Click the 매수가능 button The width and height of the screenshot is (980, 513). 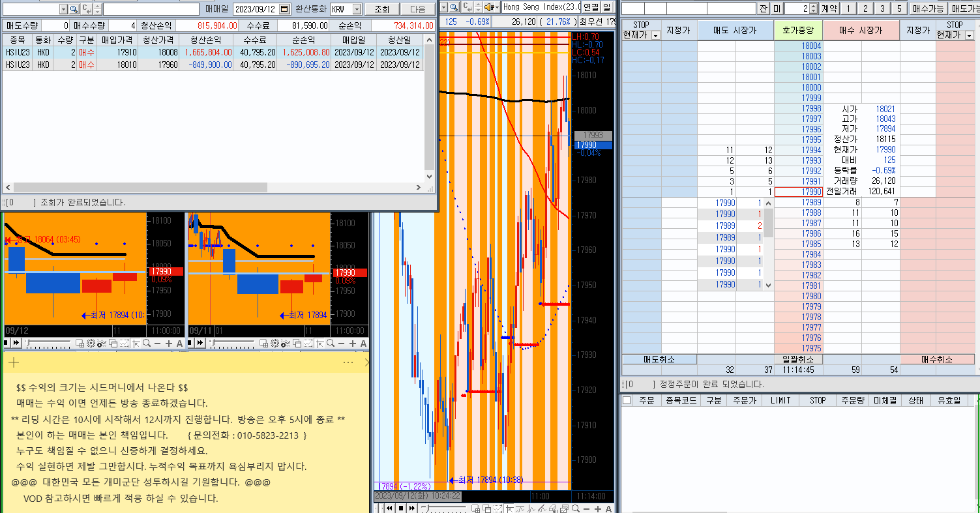pos(928,8)
